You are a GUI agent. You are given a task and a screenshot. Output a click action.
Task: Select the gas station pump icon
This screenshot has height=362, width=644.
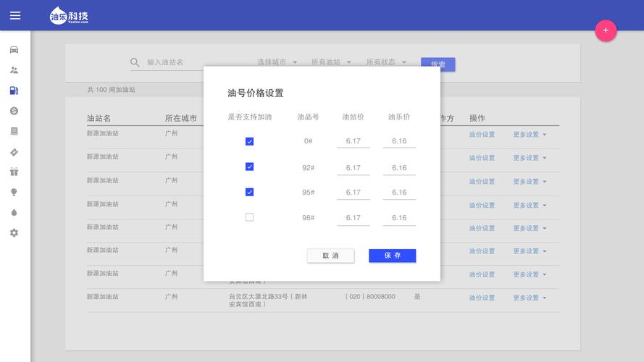coord(14,90)
